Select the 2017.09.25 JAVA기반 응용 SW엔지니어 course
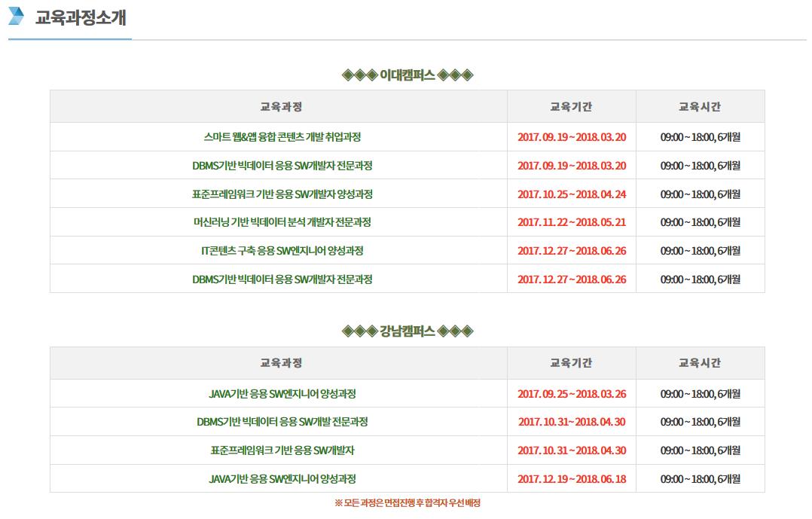The image size is (812, 519). coord(282,394)
